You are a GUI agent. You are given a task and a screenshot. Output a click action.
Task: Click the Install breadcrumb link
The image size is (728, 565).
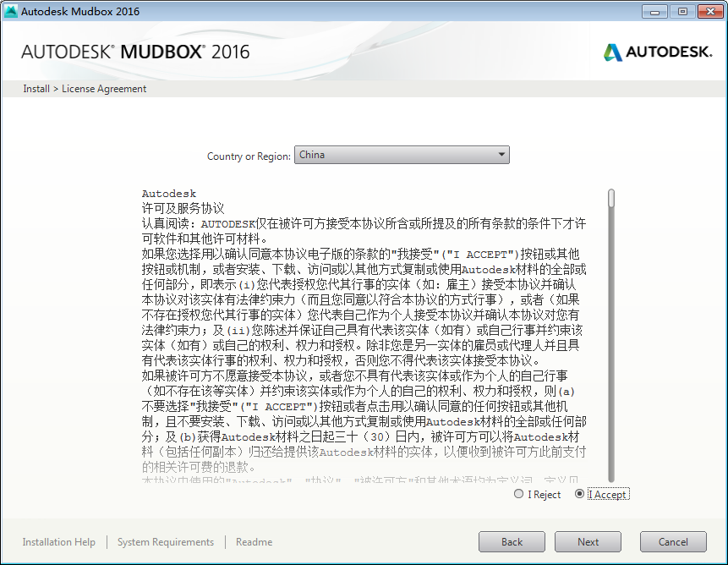[36, 88]
